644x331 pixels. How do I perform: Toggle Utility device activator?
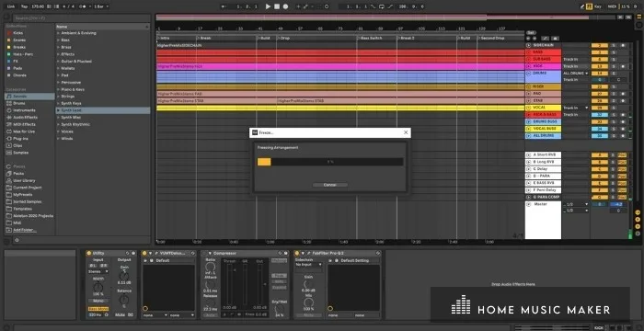(x=88, y=254)
